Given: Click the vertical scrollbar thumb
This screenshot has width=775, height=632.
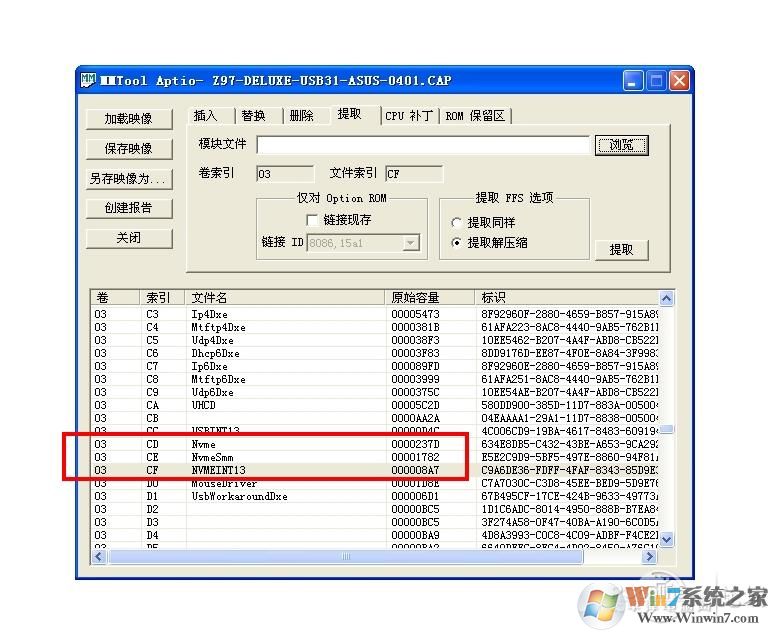Looking at the screenshot, I should click(666, 429).
